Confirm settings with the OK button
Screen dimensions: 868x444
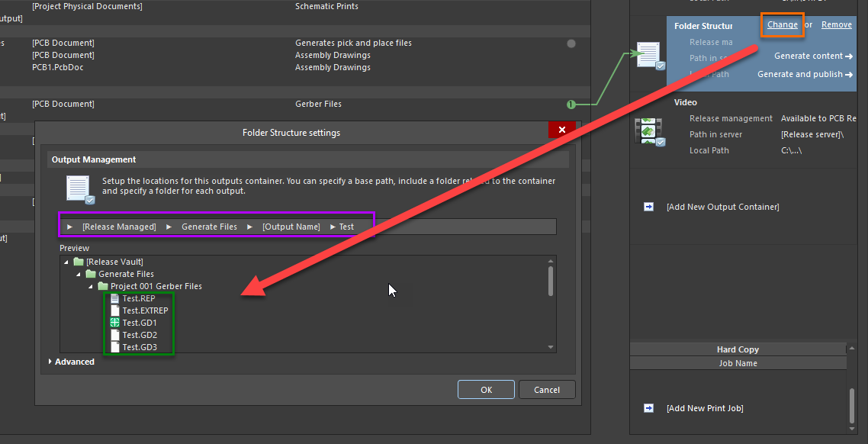coord(486,390)
